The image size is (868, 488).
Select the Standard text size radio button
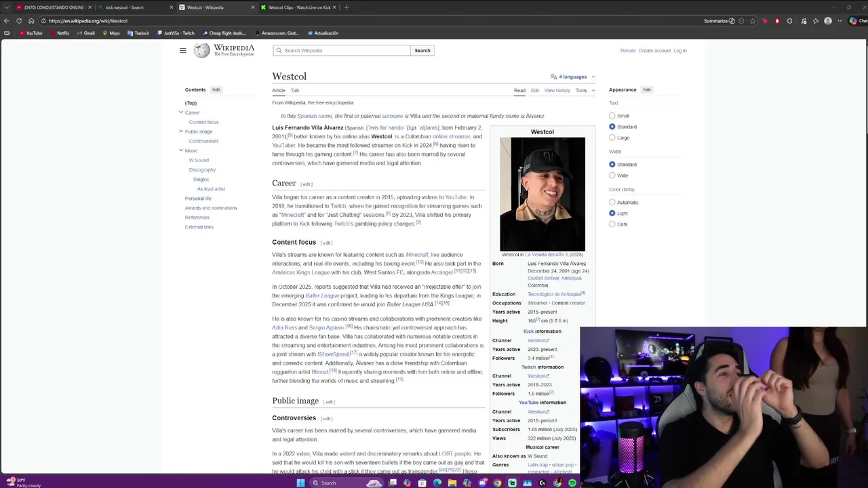pos(612,127)
